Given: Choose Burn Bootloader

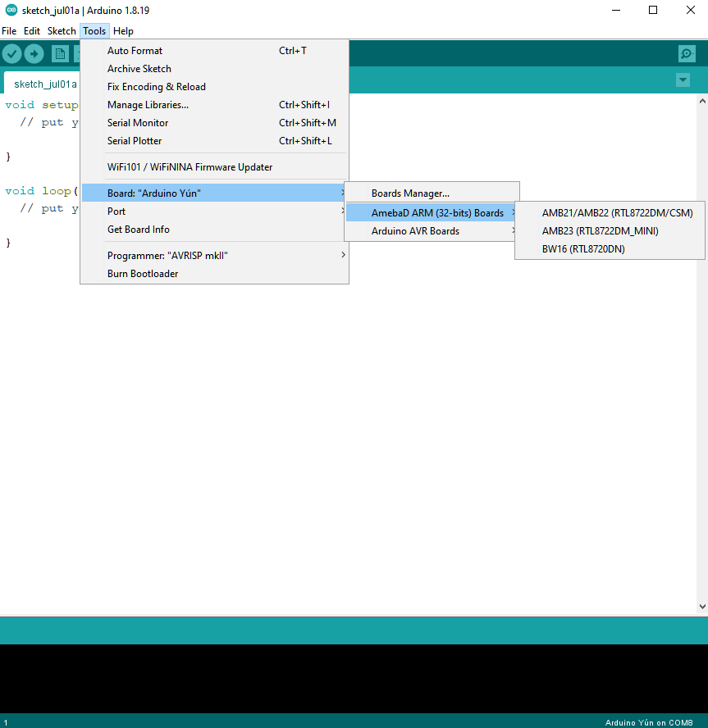Looking at the screenshot, I should [214, 274].
